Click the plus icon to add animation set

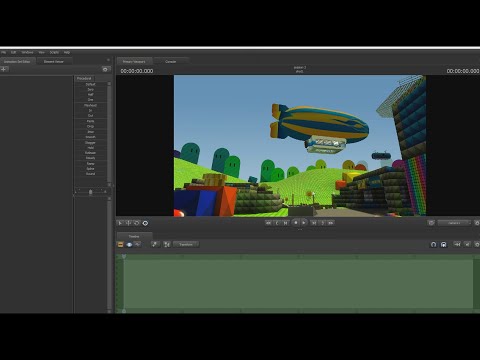point(4,69)
